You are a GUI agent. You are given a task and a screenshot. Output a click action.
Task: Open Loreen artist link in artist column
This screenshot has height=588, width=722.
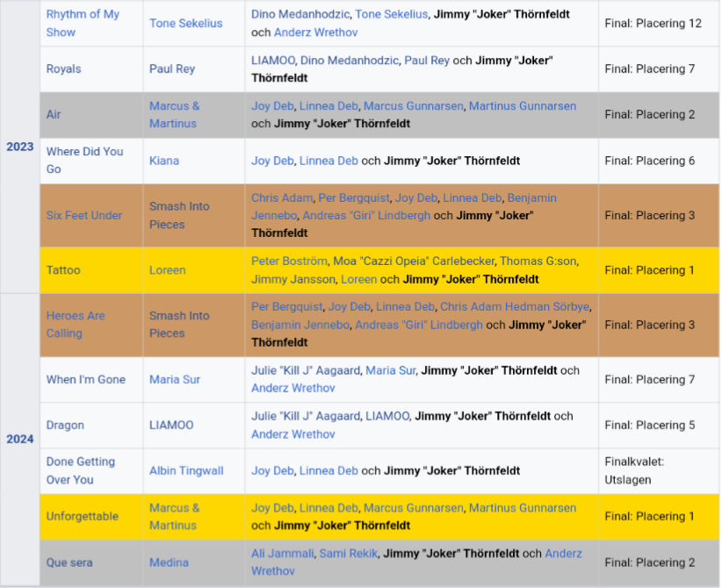pyautogui.click(x=167, y=270)
